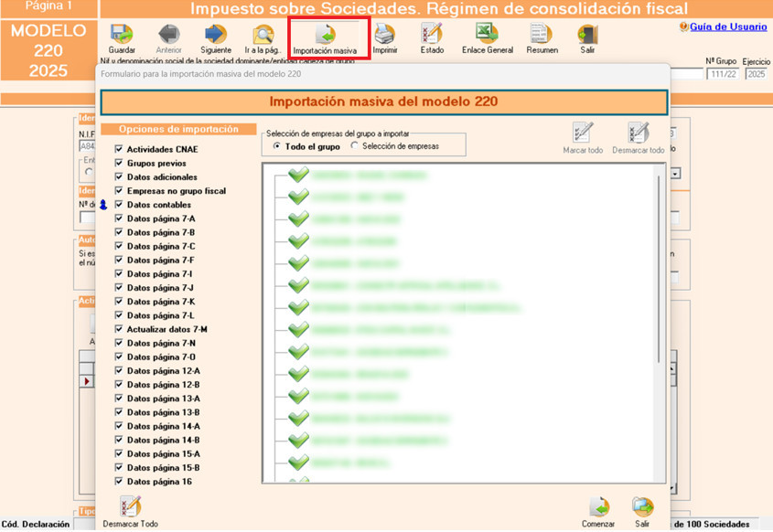The height and width of the screenshot is (532, 773).
Task: Toggle Datos página 16 checkbox
Action: click(x=118, y=481)
